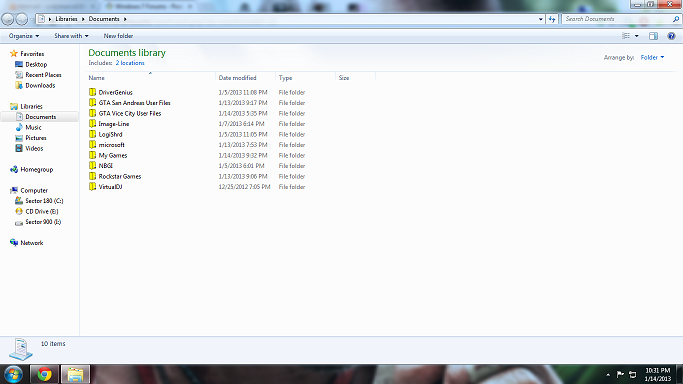Sort by Type column header
Image resolution: width=683 pixels, height=384 pixels.
[x=305, y=78]
